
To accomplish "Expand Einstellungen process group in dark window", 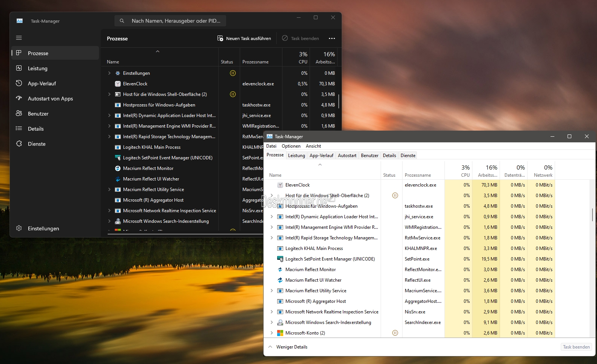I will click(110, 73).
